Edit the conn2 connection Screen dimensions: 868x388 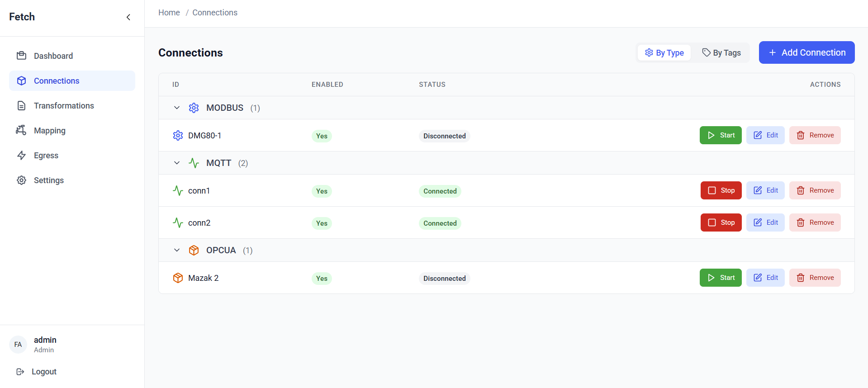click(765, 222)
